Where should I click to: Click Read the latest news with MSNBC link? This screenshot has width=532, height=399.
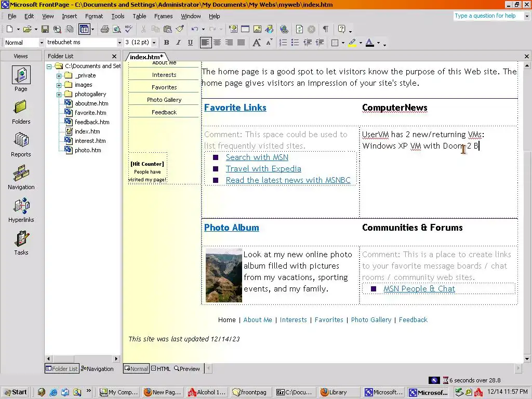pos(288,180)
